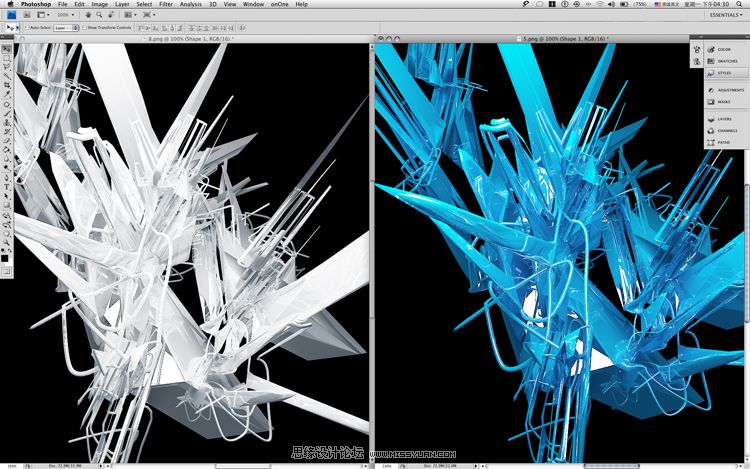
Task: Pick the Zoom tool in the application bar
Action: (x=99, y=15)
